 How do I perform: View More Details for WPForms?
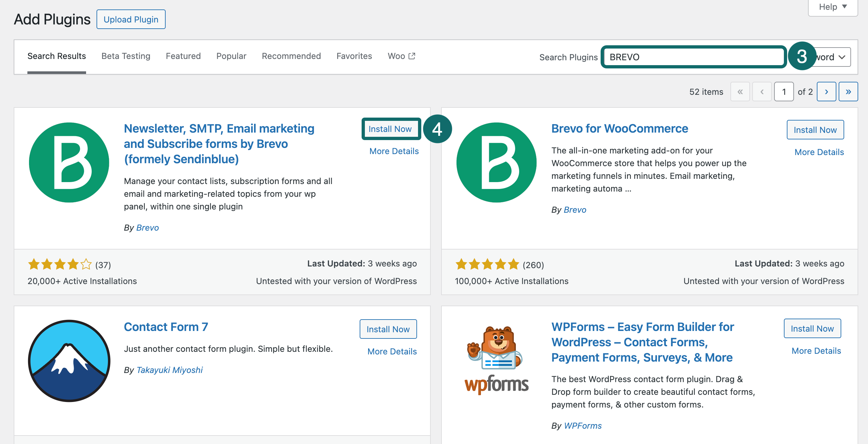[x=816, y=351]
